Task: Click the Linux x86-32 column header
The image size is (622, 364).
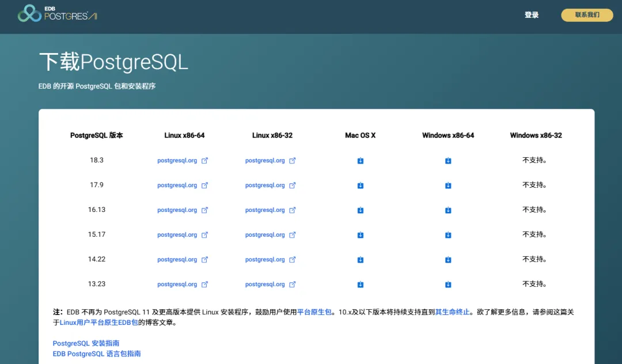Action: (272, 135)
